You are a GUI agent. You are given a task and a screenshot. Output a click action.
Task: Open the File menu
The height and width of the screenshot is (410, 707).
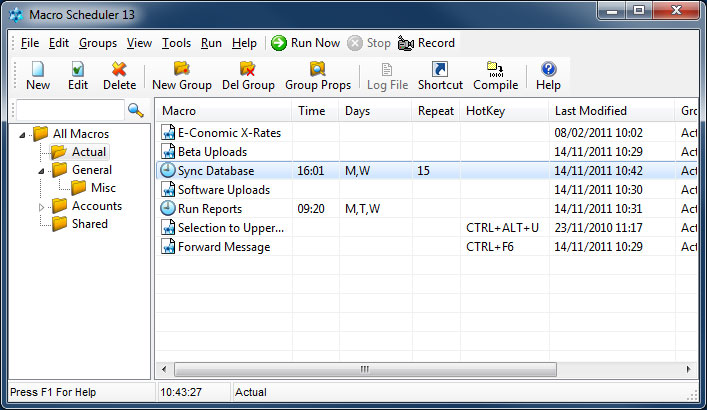click(x=30, y=43)
